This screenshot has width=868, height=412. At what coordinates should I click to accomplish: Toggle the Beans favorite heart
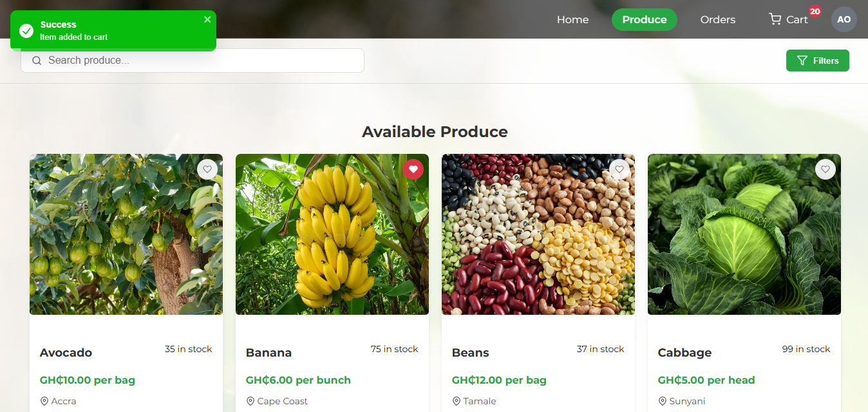pos(619,169)
